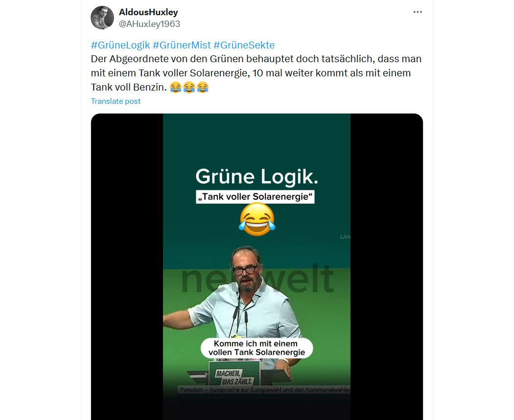Open the AldousHuxley profile avatar

point(102,18)
